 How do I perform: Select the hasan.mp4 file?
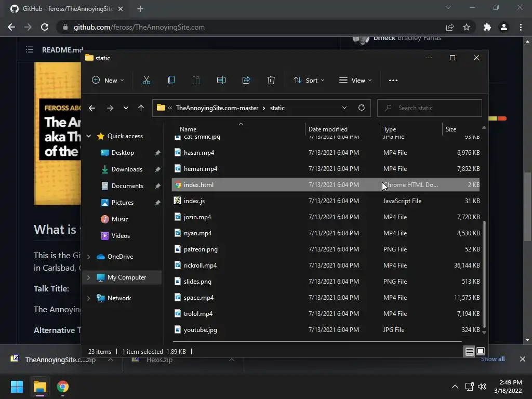tap(326, 153)
